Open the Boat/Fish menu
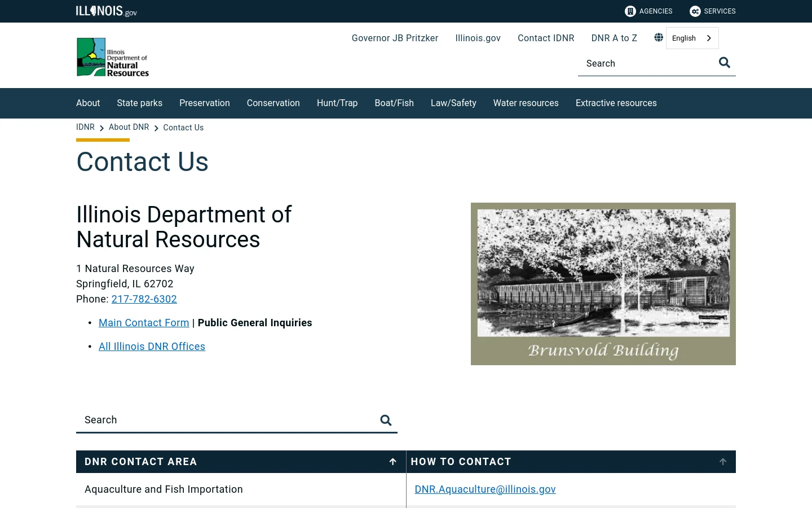Screen dimensions: 812x508 (394, 103)
